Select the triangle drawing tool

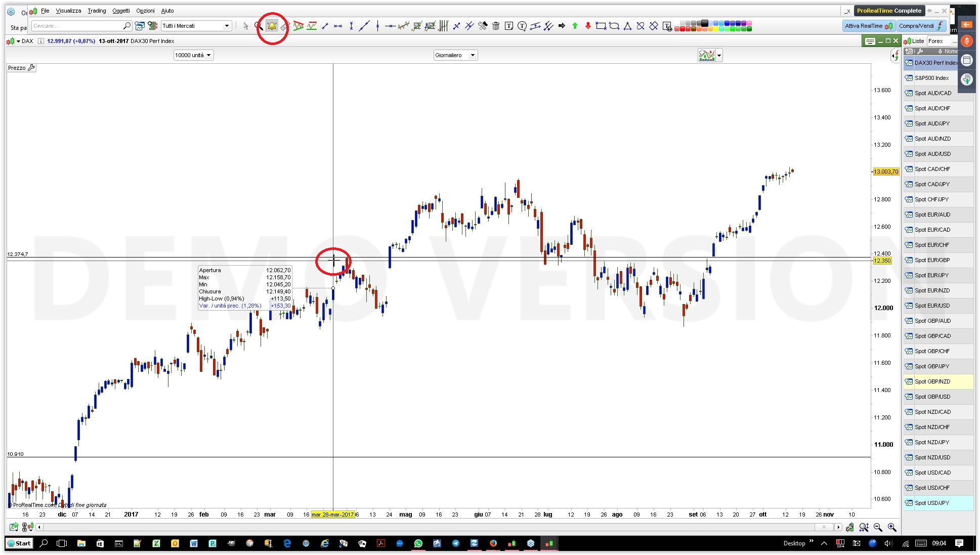pos(627,26)
